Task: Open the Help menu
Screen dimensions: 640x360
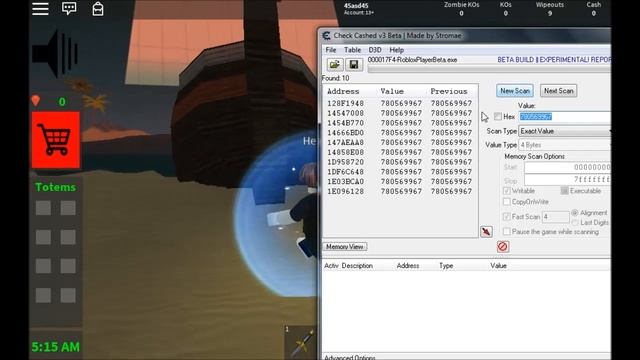Action: [396, 50]
